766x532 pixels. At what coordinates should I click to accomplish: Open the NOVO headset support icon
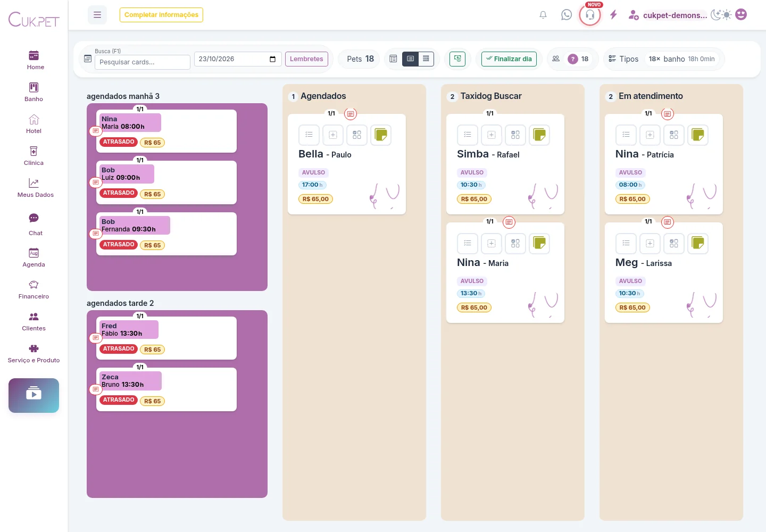tap(590, 15)
